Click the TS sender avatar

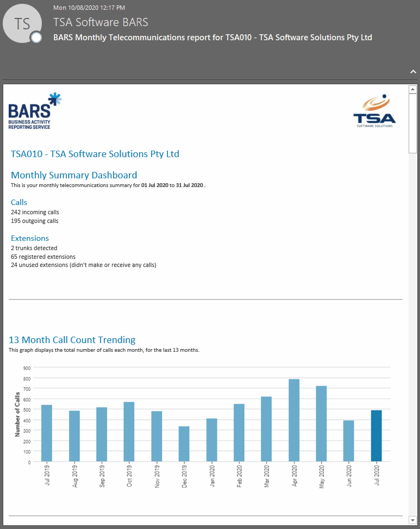[x=22, y=23]
